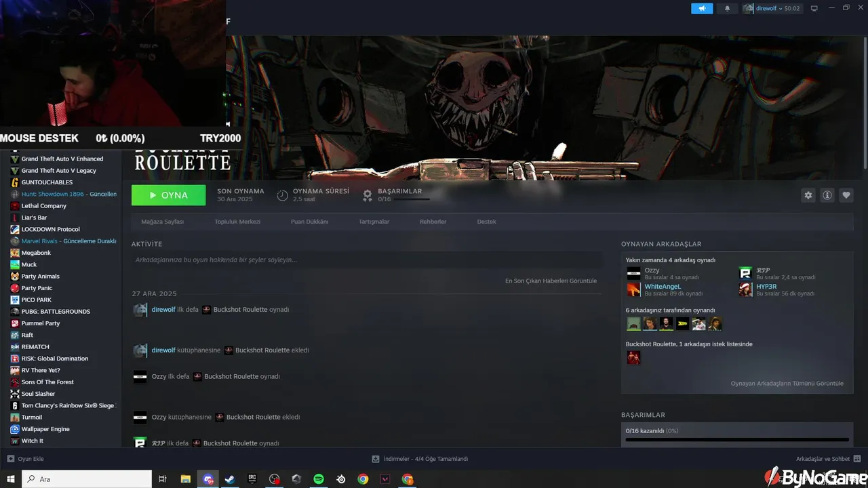The height and width of the screenshot is (488, 868).
Task: Select LOCKDOWN Protocol in library
Action: click(x=50, y=229)
